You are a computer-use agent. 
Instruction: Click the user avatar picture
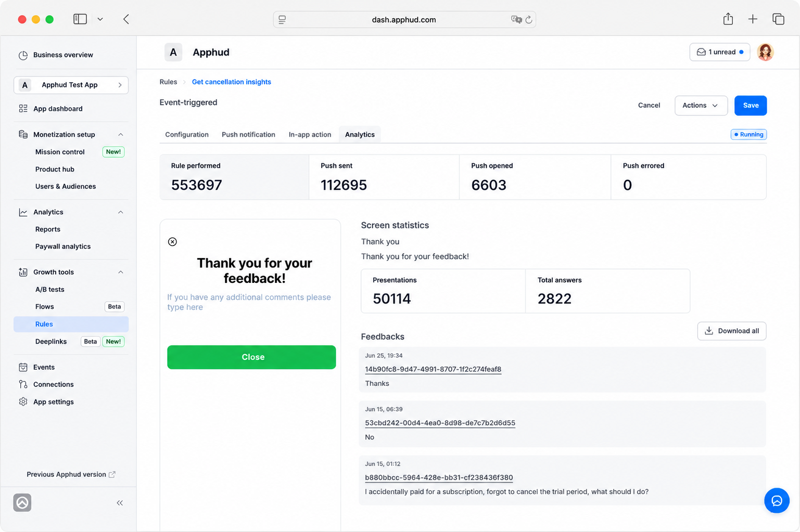(x=765, y=52)
